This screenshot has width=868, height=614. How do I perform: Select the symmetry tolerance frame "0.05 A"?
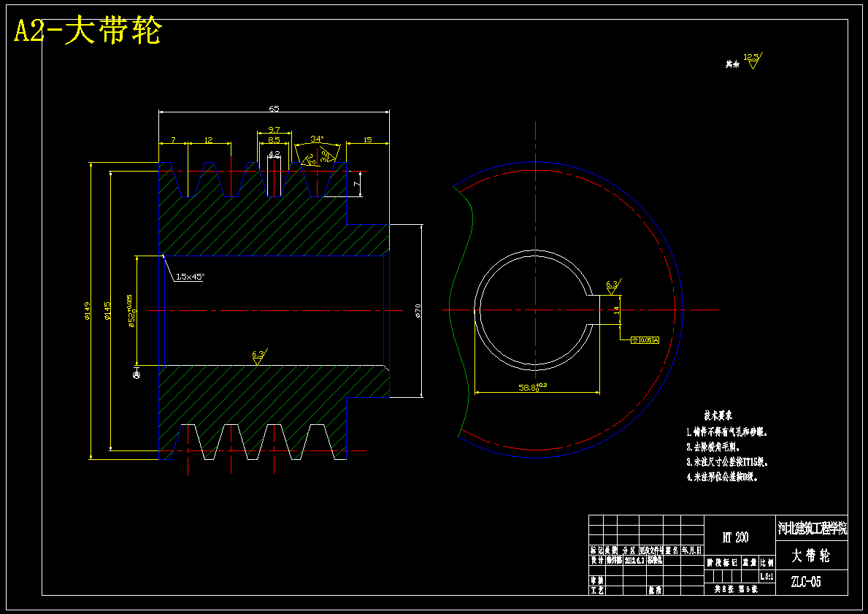pyautogui.click(x=645, y=340)
